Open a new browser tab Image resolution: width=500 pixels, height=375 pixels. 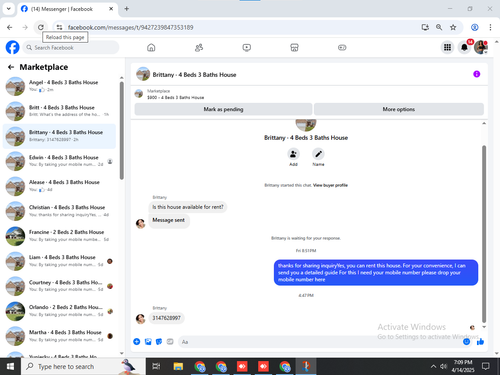point(127,9)
